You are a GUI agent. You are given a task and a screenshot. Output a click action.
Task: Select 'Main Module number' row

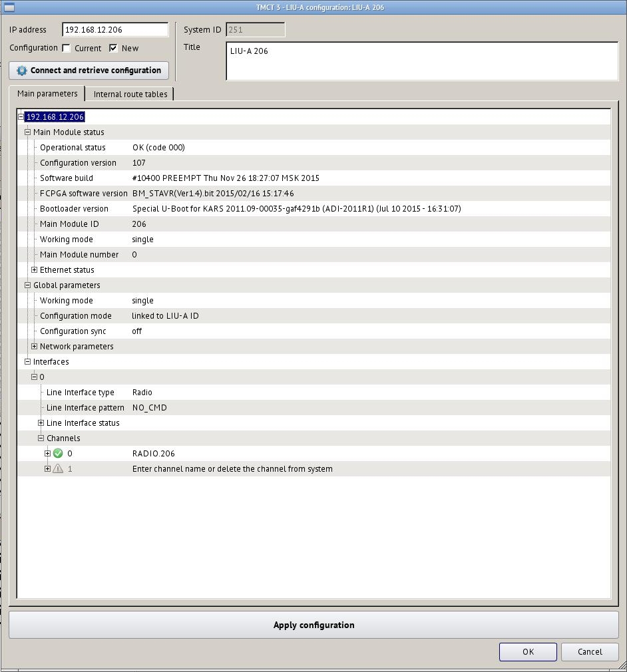(x=314, y=255)
